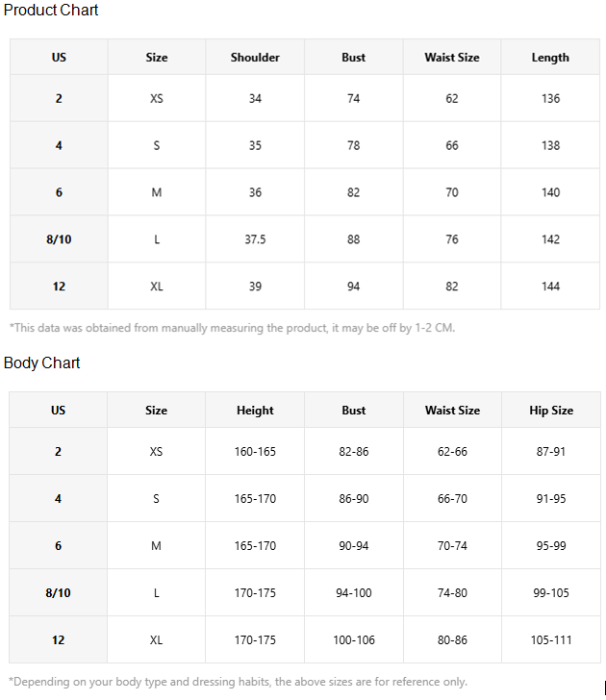Click the US 12 row in Body Chart
Image resolution: width=606 pixels, height=700 pixels.
[305, 639]
